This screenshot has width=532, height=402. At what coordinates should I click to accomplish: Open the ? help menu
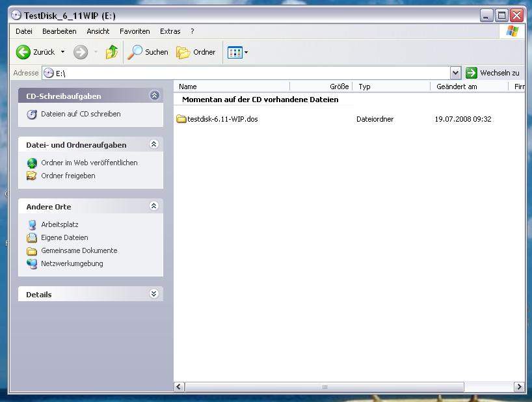tap(193, 31)
